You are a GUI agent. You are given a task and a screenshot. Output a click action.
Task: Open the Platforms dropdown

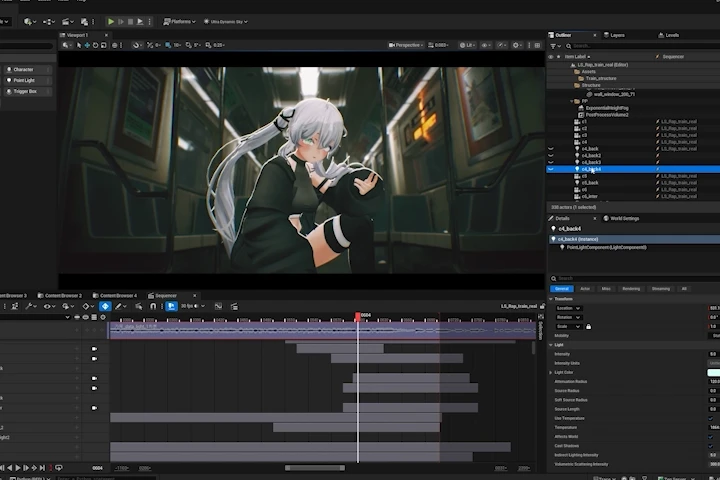click(180, 22)
